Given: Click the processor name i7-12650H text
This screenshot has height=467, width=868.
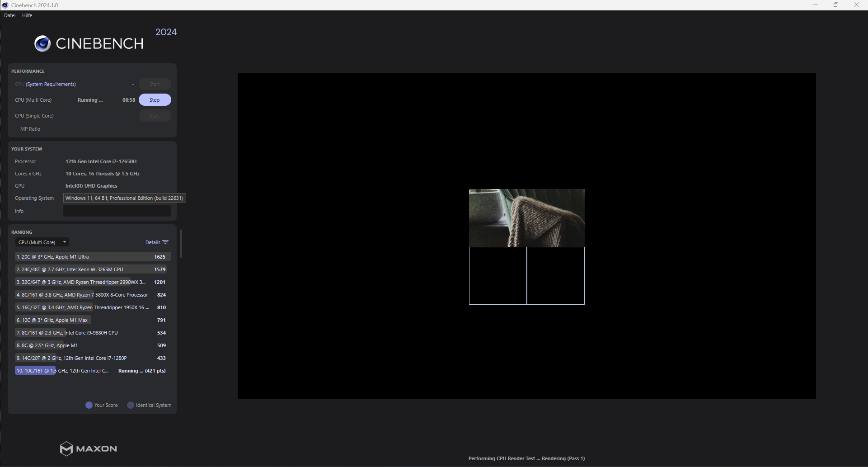Looking at the screenshot, I should click(101, 161).
